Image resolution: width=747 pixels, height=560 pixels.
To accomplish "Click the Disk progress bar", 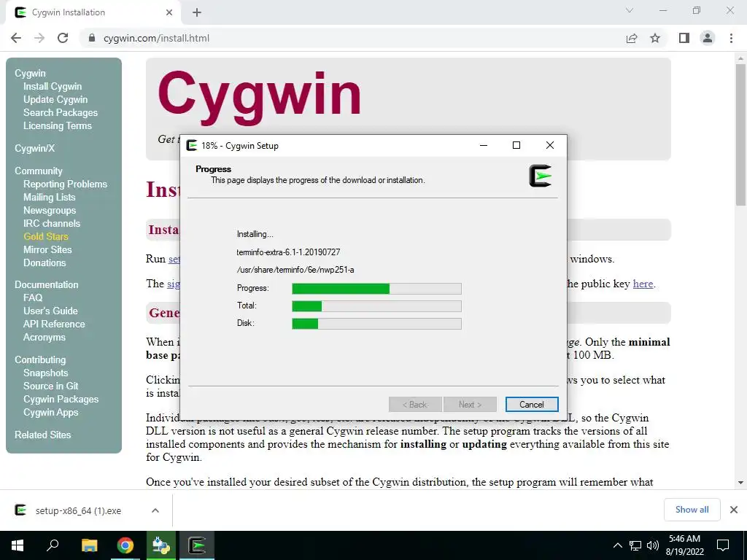I will point(376,323).
